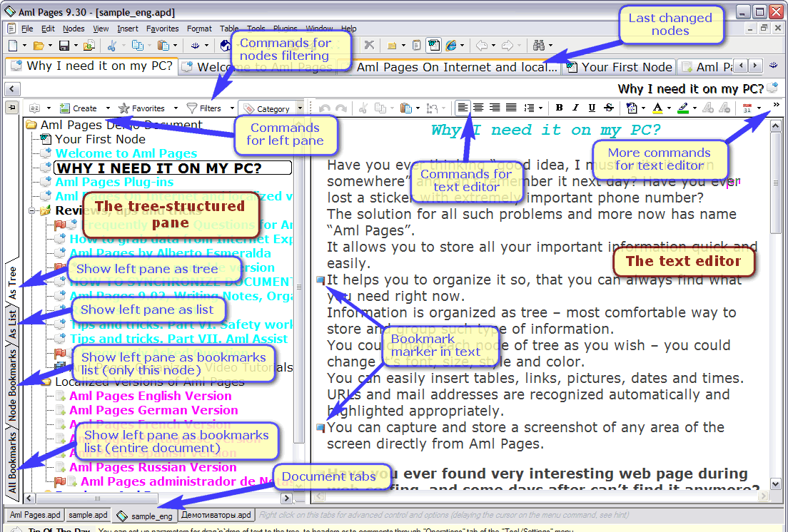Click the red X delete icon
Viewport: 788px width, 532px height.
[x=369, y=46]
